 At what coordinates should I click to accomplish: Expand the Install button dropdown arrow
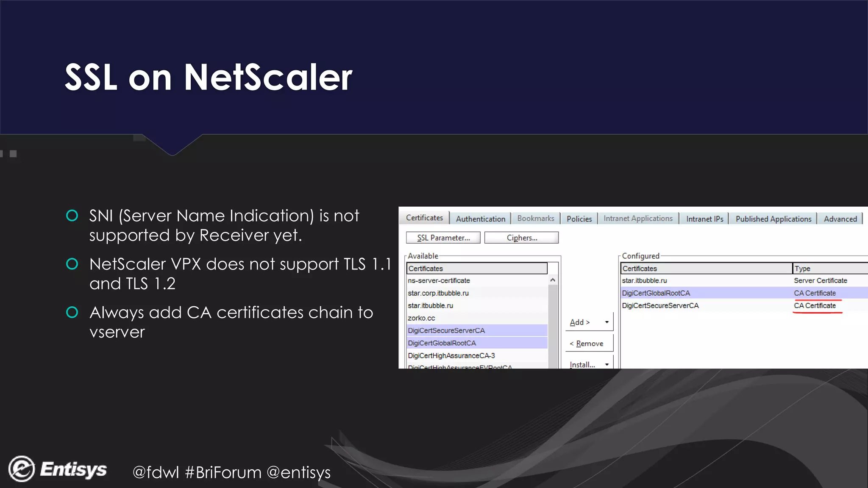click(x=607, y=364)
